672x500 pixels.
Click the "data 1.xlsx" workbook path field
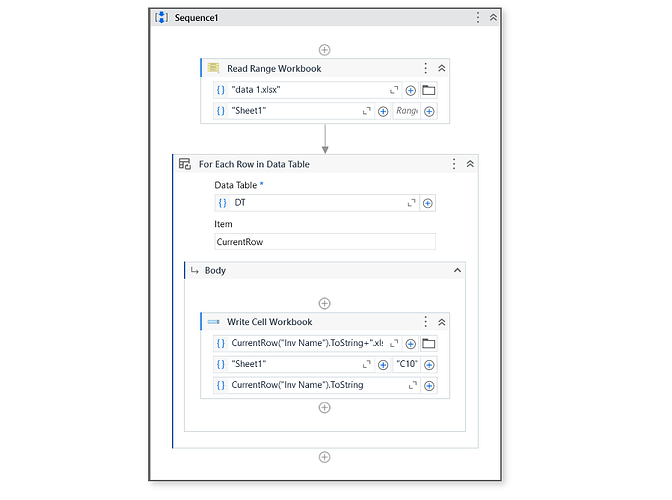click(x=308, y=90)
